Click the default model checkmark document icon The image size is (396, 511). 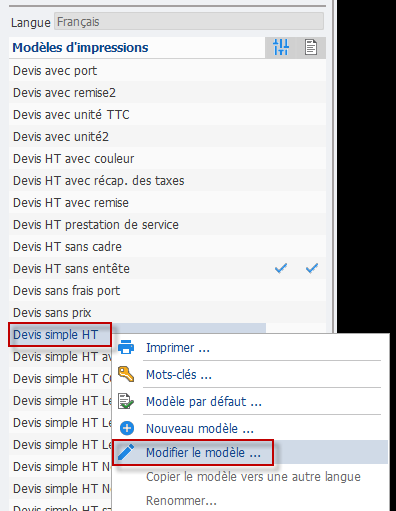(126, 401)
